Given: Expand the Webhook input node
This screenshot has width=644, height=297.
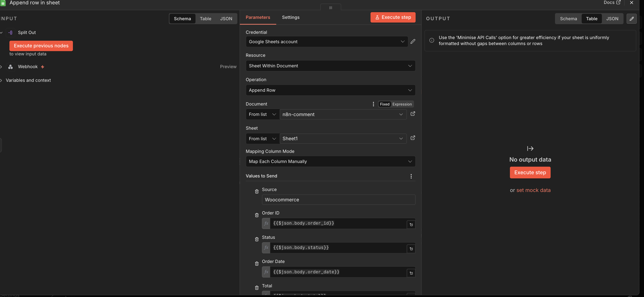Looking at the screenshot, I should (x=1, y=67).
